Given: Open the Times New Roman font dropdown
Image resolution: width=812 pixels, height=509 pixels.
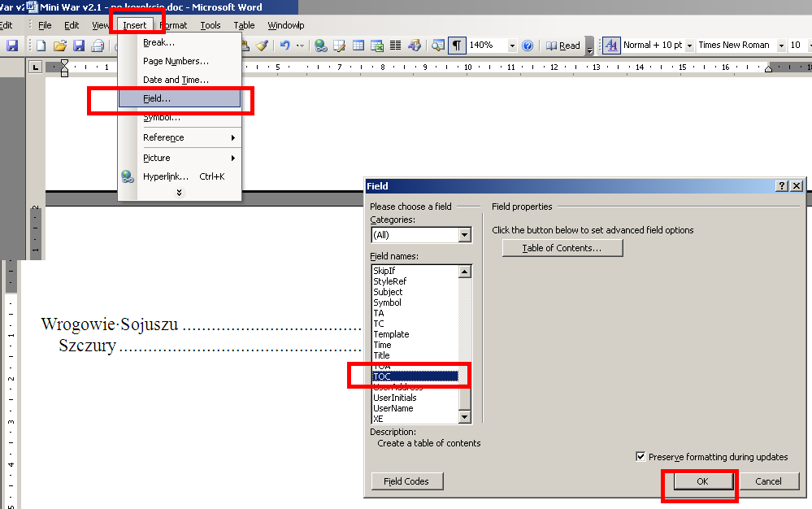Looking at the screenshot, I should point(781,46).
